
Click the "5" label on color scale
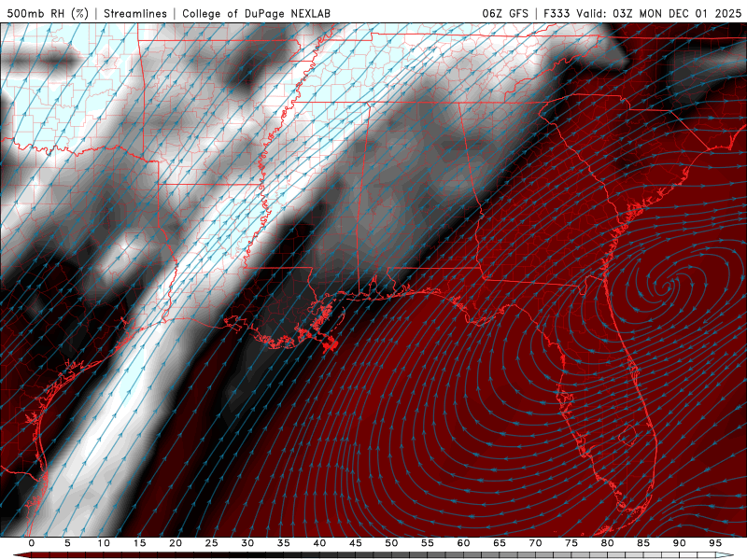[x=67, y=543]
